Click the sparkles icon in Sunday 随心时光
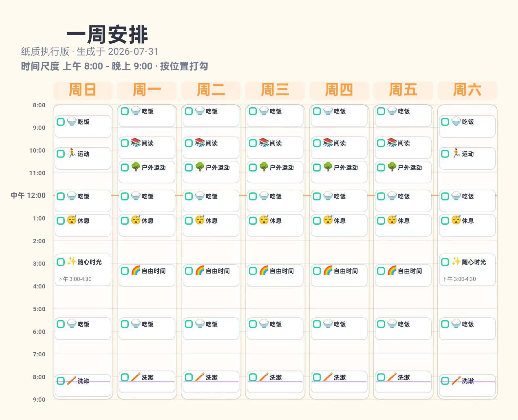The image size is (518, 420). (x=72, y=262)
